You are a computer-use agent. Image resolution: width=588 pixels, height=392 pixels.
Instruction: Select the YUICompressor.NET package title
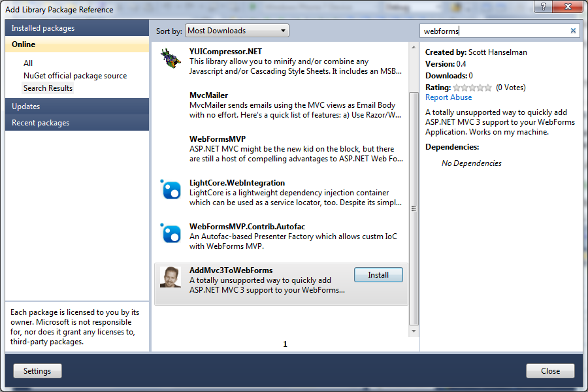point(226,52)
